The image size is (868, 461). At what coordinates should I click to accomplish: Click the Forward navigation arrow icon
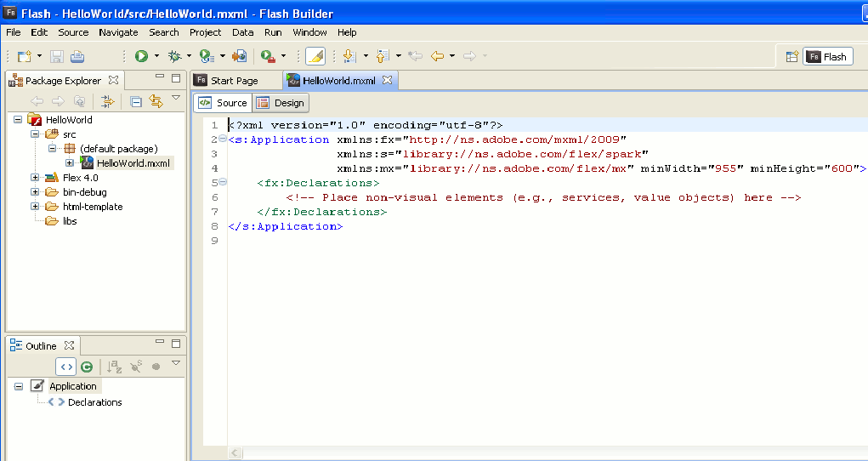tap(469, 56)
